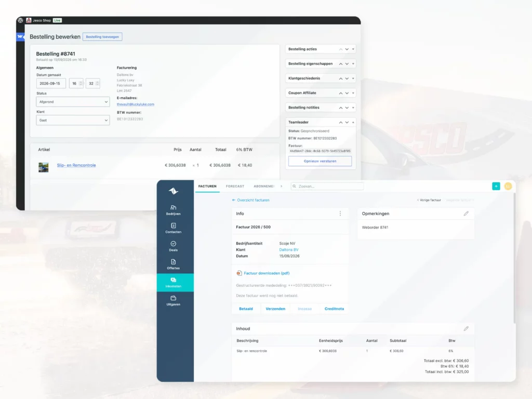Toggle the Bestelling acties panel
This screenshot has height=399, width=532.
click(353, 49)
